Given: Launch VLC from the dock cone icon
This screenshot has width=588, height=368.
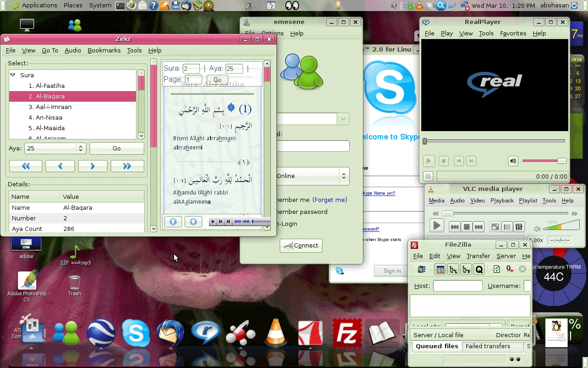Looking at the screenshot, I should pos(276,332).
